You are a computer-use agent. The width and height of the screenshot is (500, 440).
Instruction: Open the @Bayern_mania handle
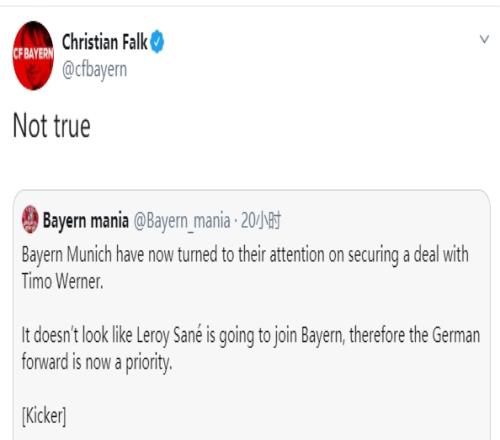(x=182, y=221)
